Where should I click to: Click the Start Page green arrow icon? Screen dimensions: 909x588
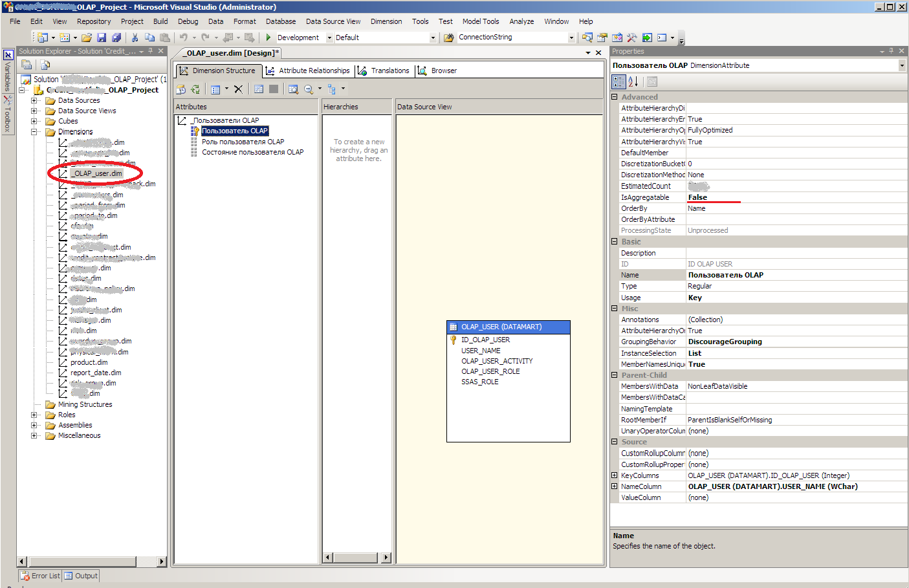click(x=647, y=38)
